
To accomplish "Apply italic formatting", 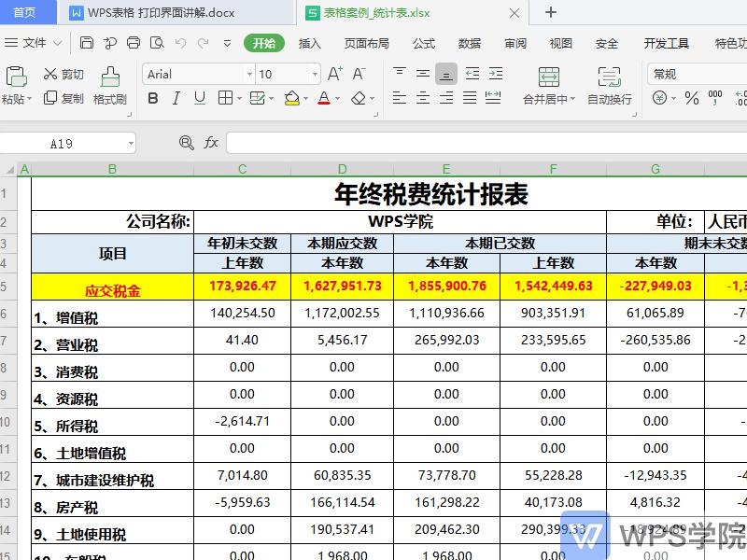I will coord(176,97).
